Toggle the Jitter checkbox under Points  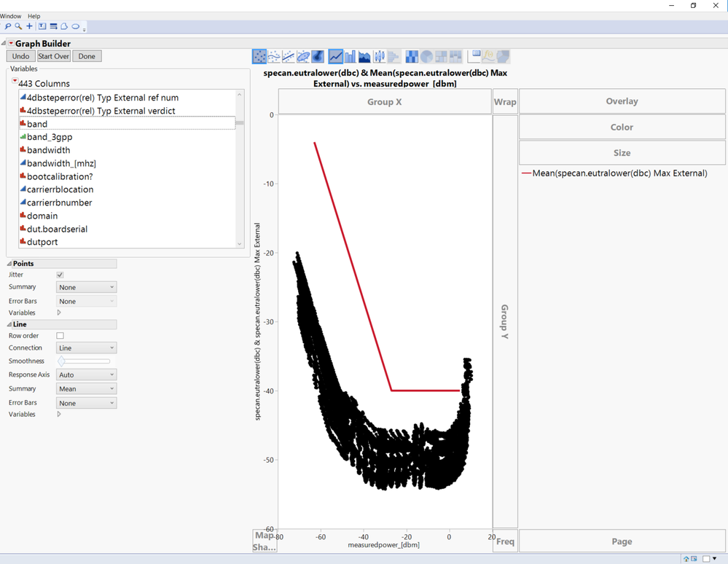[60, 275]
